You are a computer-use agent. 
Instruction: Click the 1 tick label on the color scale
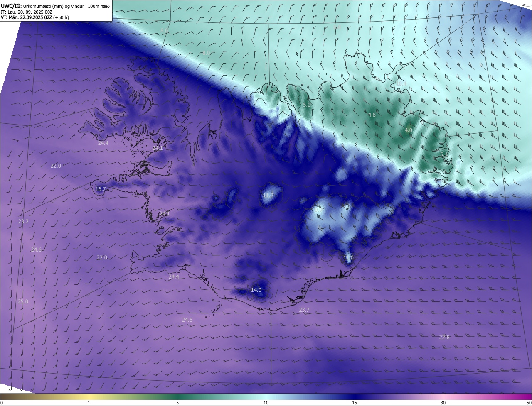89,403
